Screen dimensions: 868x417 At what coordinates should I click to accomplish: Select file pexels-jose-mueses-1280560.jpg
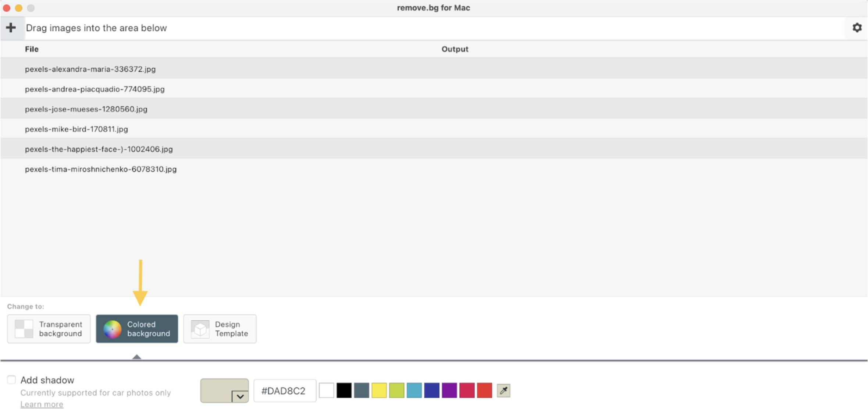(434, 109)
